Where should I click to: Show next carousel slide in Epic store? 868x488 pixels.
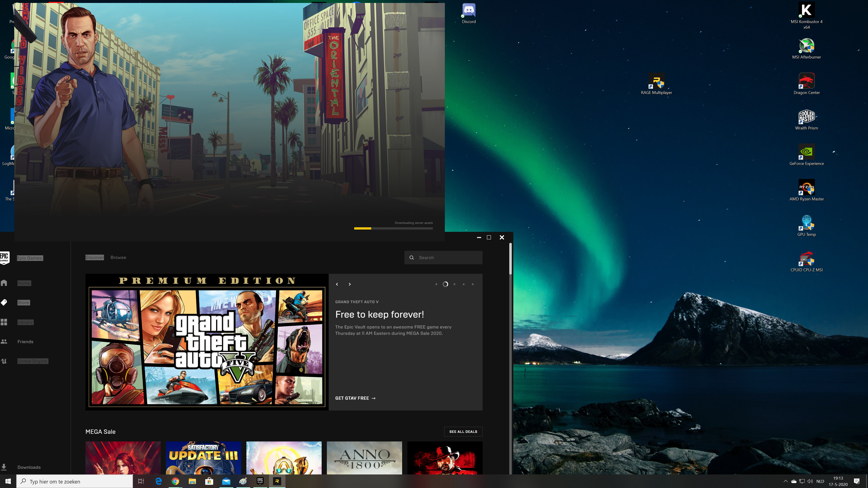[350, 284]
